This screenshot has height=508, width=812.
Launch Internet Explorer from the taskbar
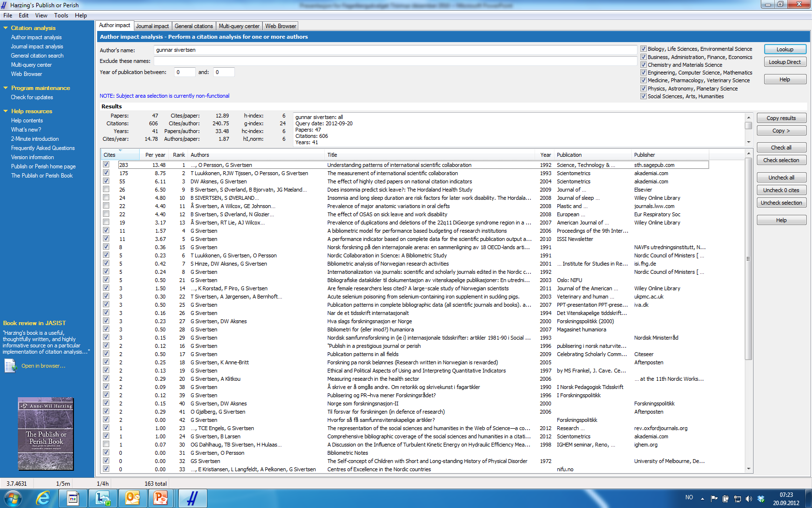[43, 498]
